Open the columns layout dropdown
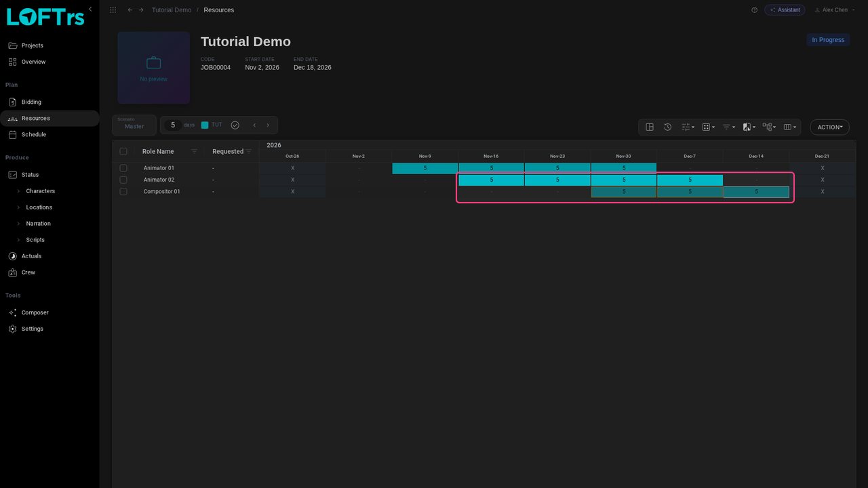The width and height of the screenshot is (868, 488). coord(789,127)
